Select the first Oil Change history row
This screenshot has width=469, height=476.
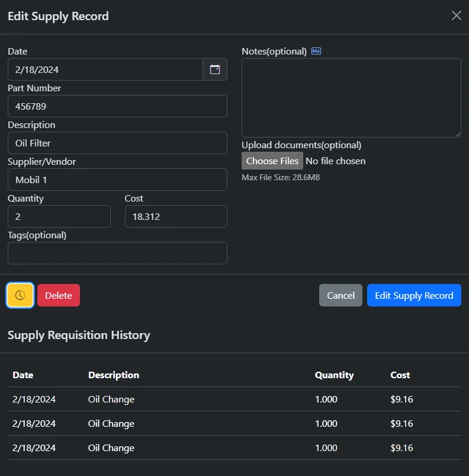coord(111,399)
